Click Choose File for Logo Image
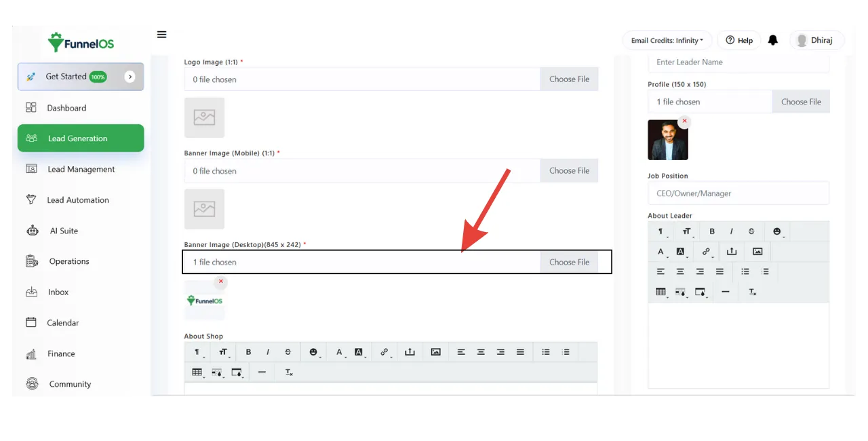Screen dimensions: 868x441 (569, 79)
